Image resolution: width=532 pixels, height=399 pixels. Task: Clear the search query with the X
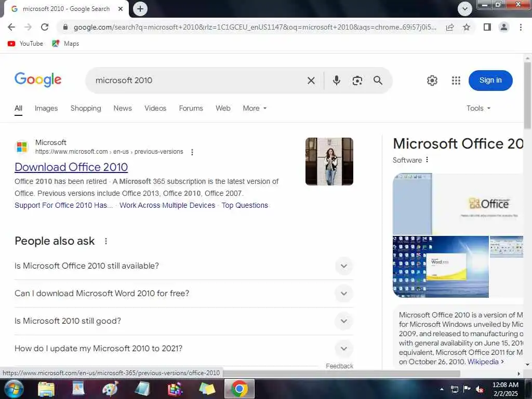point(311,81)
